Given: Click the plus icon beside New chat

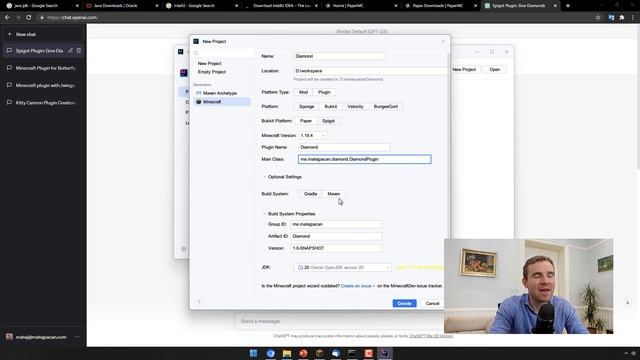Looking at the screenshot, I should (9, 34).
